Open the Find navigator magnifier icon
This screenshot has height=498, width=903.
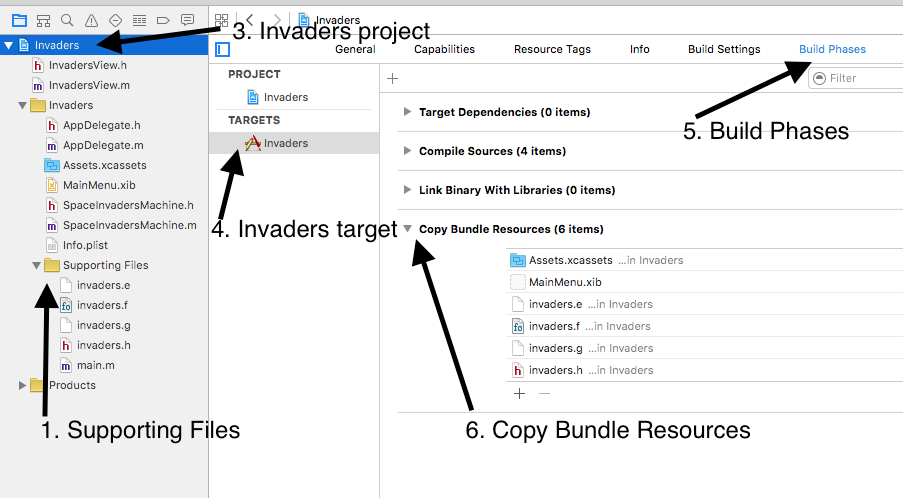pos(67,21)
